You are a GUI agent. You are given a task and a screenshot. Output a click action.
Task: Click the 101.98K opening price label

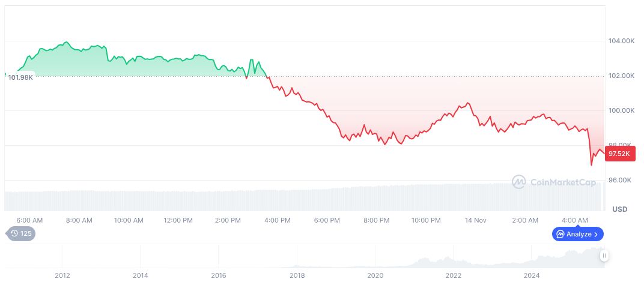pyautogui.click(x=20, y=77)
